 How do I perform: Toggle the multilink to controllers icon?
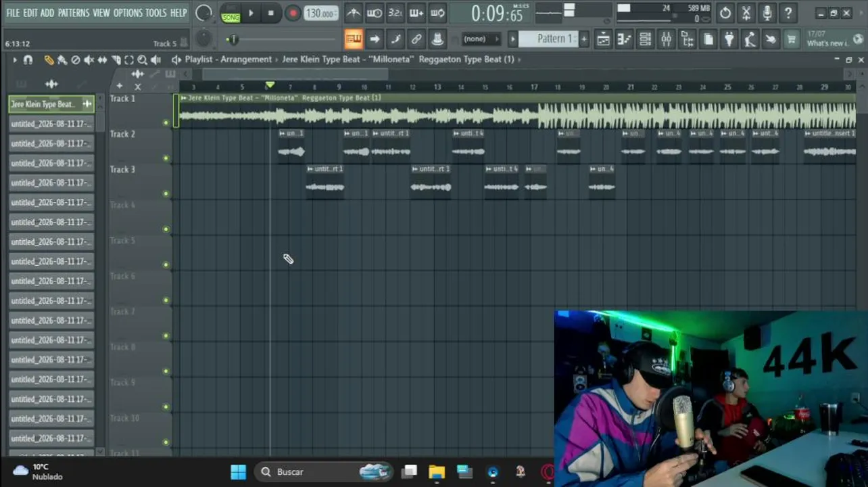tap(416, 39)
